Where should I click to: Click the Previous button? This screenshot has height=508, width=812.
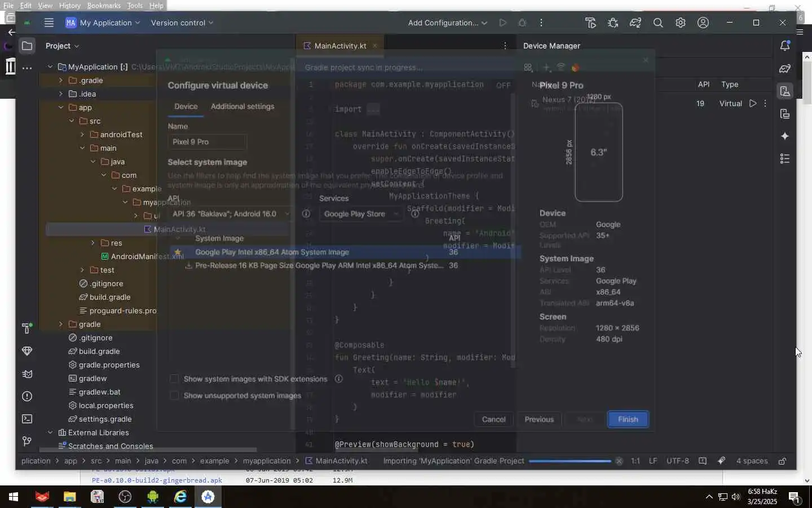539,419
